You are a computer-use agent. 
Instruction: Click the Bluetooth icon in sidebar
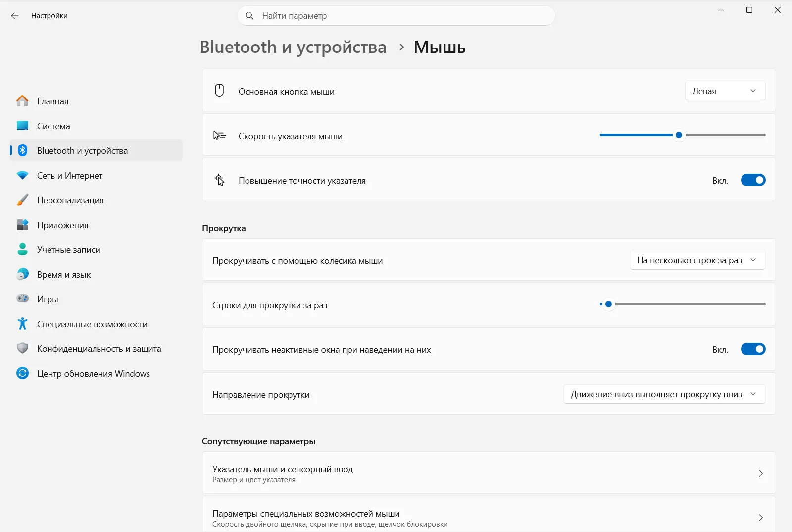[22, 150]
